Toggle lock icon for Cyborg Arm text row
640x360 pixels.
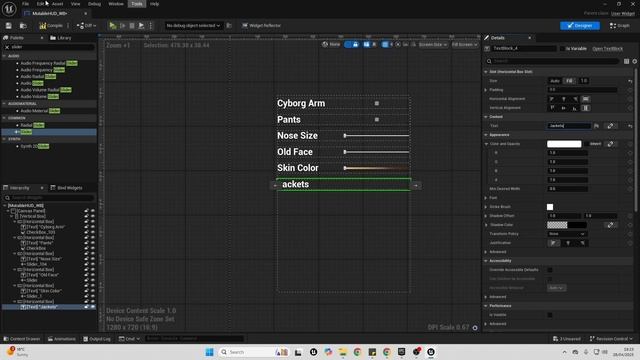pyautogui.click(x=87, y=227)
